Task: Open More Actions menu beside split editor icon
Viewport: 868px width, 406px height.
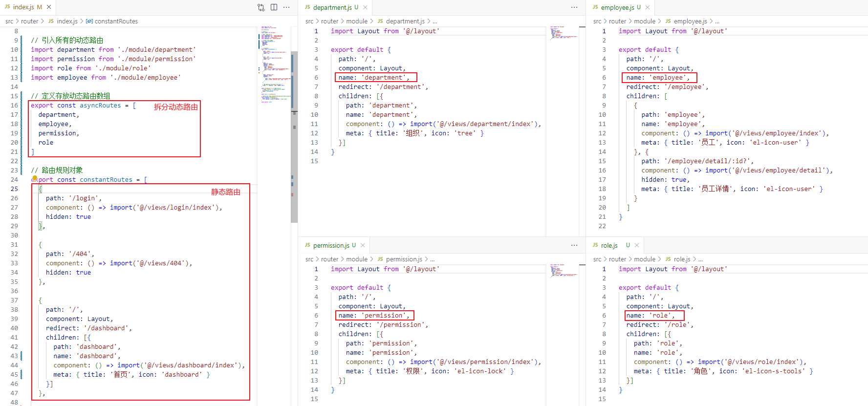Action: click(286, 7)
